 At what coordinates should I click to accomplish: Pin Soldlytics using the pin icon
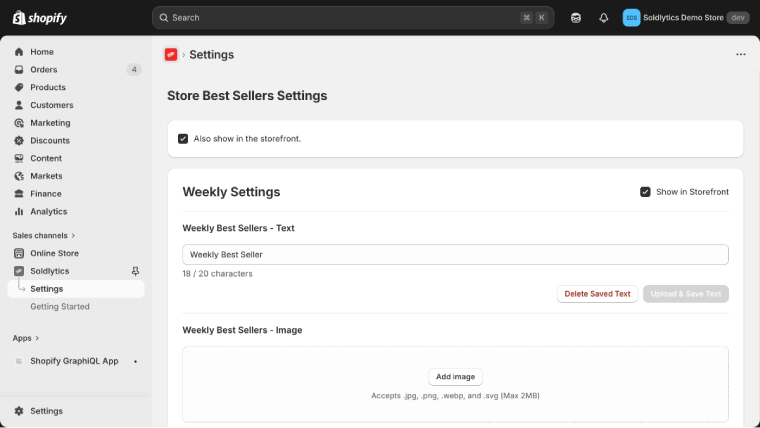136,271
